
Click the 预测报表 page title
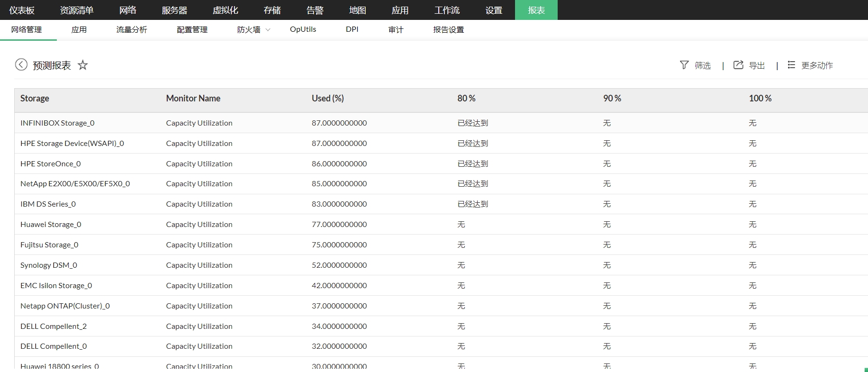(x=52, y=65)
